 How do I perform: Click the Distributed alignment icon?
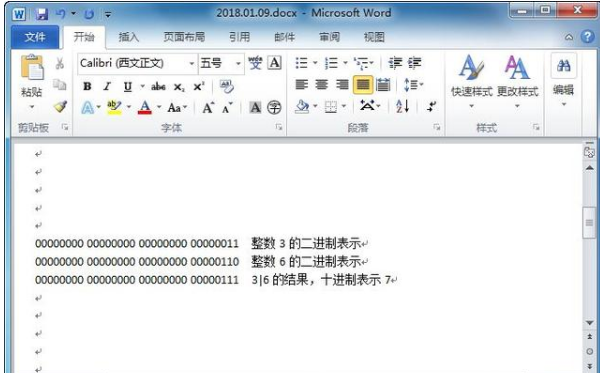383,85
